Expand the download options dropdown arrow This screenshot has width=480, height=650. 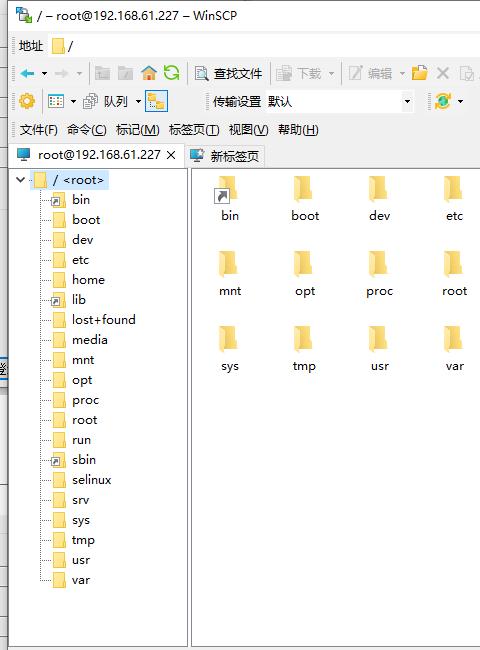tap(331, 74)
